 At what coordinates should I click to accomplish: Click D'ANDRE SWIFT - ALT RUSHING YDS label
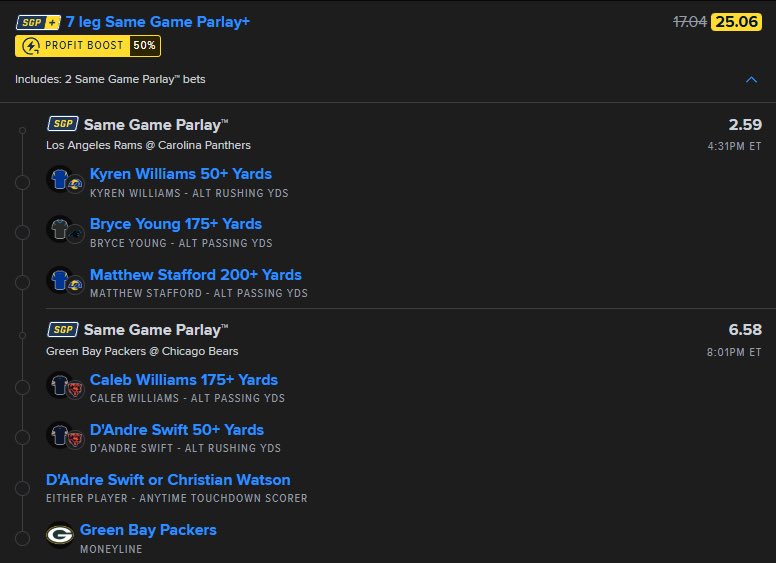186,448
